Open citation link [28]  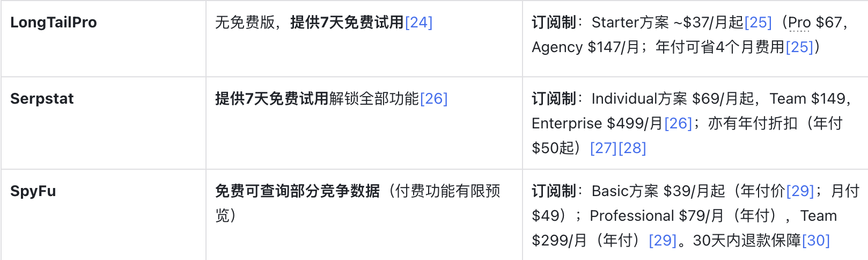point(632,148)
